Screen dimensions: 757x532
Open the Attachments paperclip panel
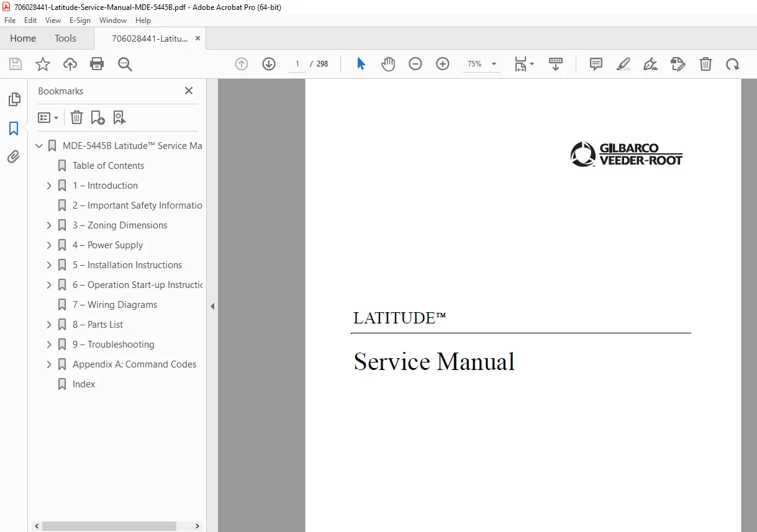coord(14,157)
